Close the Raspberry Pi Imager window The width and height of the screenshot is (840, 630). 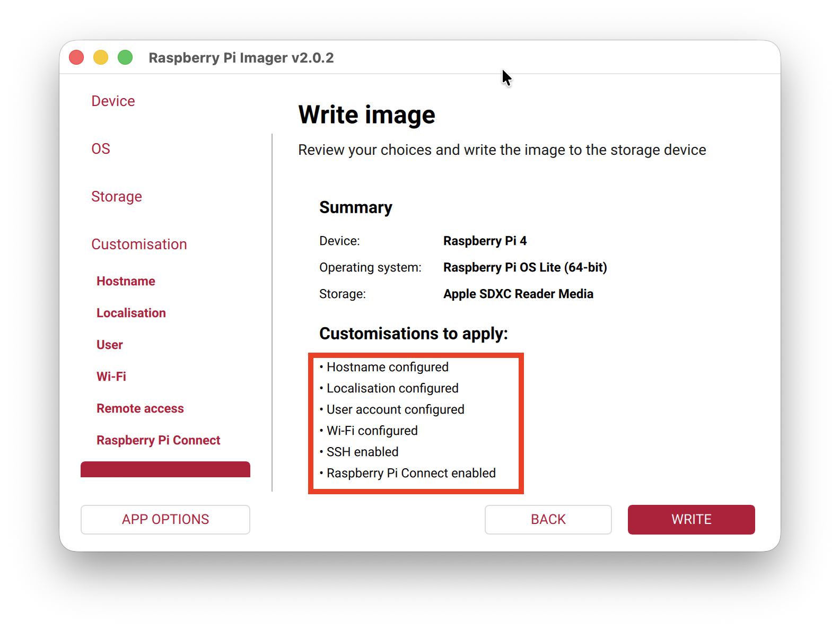pos(76,57)
